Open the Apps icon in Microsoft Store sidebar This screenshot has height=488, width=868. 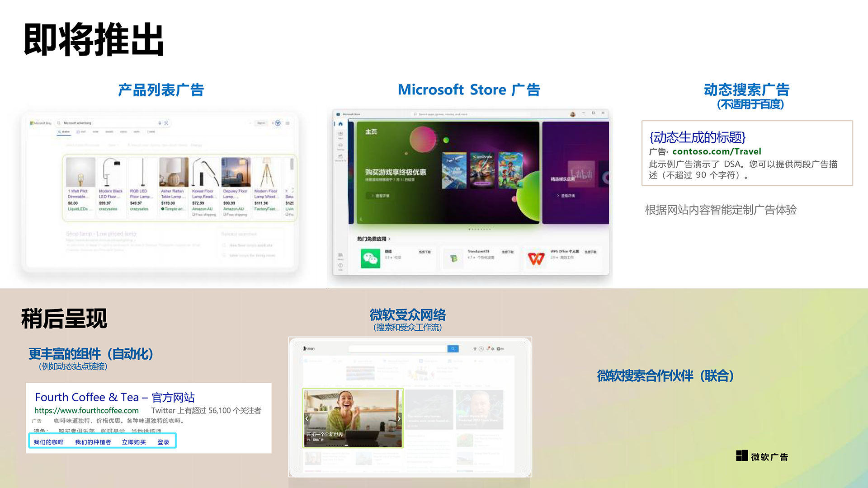pyautogui.click(x=340, y=135)
